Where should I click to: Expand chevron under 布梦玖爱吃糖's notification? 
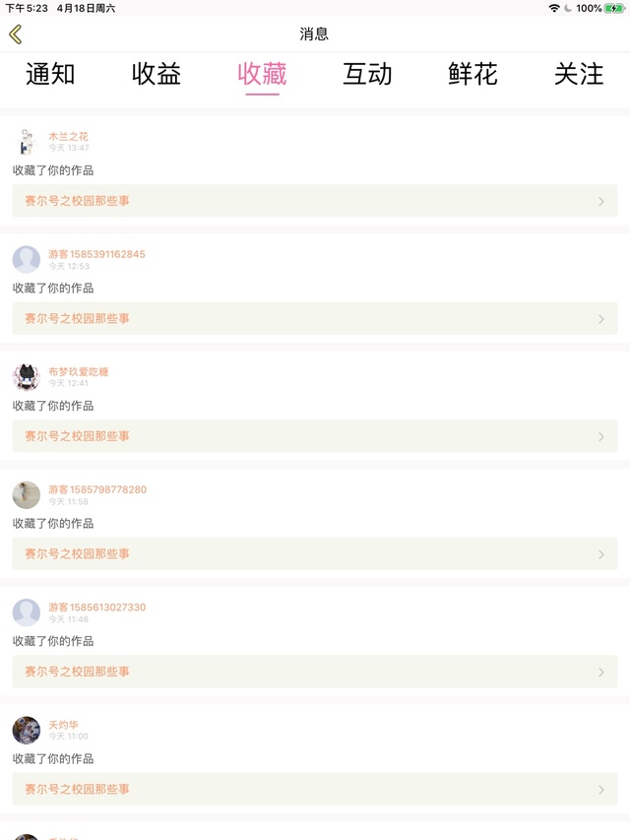pos(601,436)
